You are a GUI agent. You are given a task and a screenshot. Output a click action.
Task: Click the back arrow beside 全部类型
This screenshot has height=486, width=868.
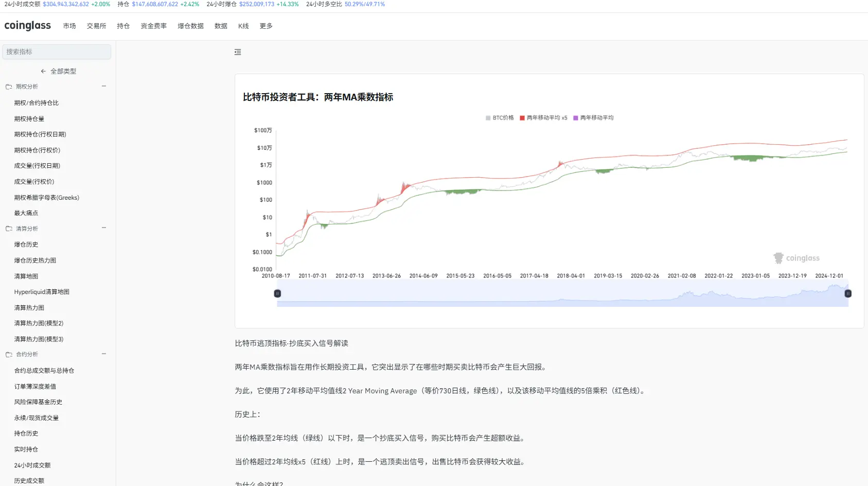point(43,72)
